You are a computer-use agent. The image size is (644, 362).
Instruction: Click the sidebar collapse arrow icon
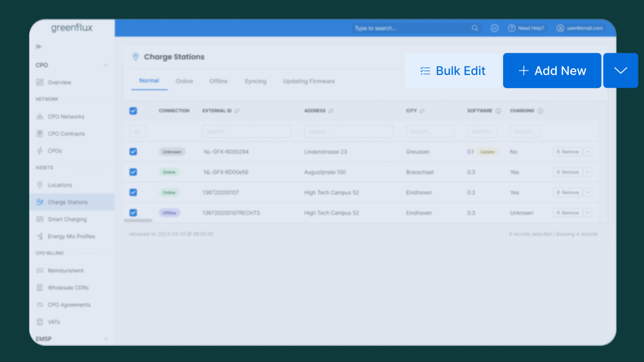click(x=39, y=47)
